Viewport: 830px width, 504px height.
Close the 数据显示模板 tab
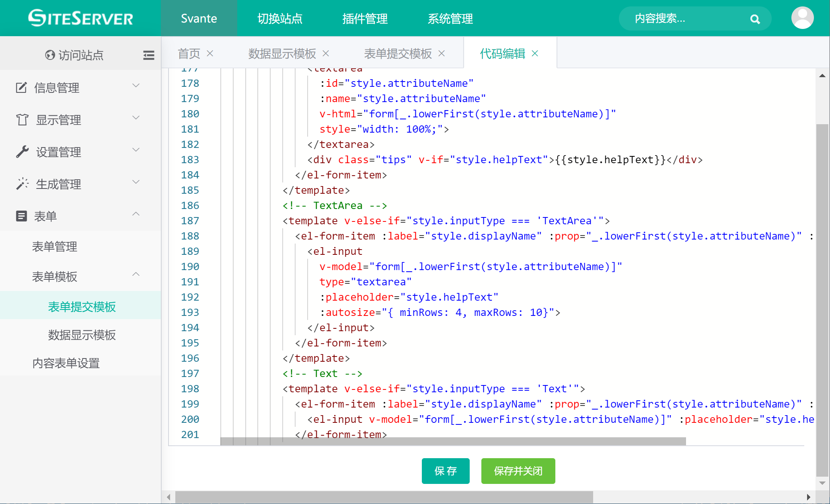tap(326, 53)
